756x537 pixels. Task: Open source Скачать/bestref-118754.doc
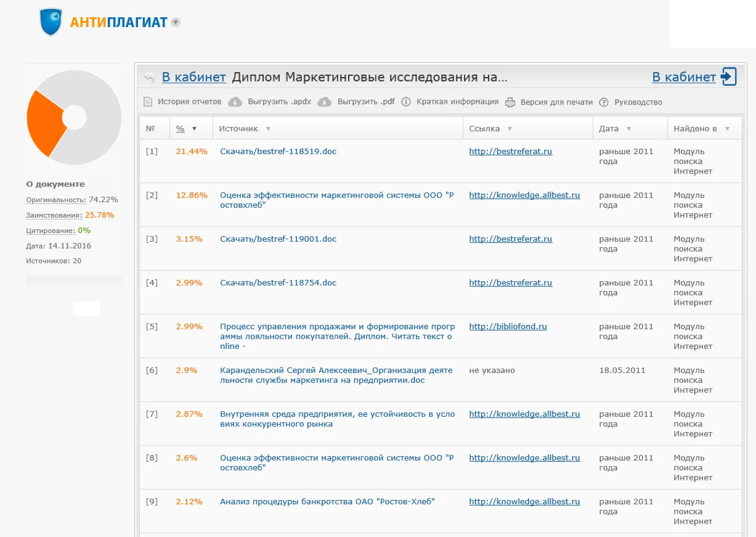pos(278,282)
